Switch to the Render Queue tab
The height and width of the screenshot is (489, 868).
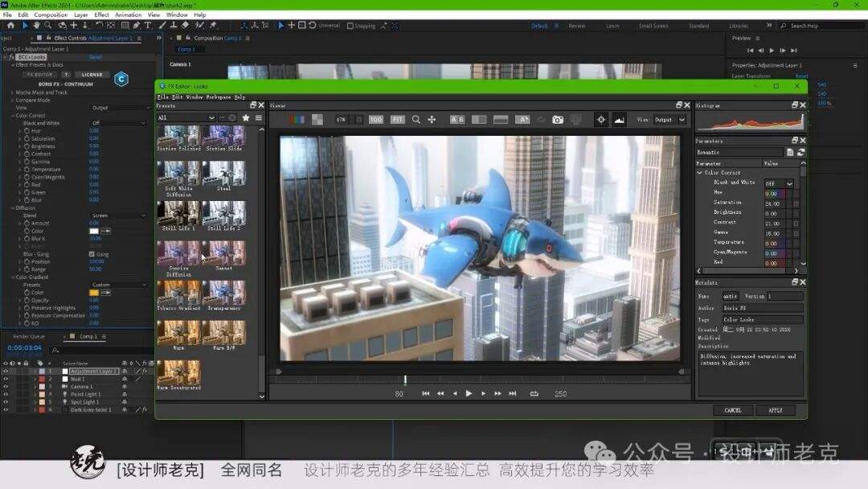coord(29,336)
